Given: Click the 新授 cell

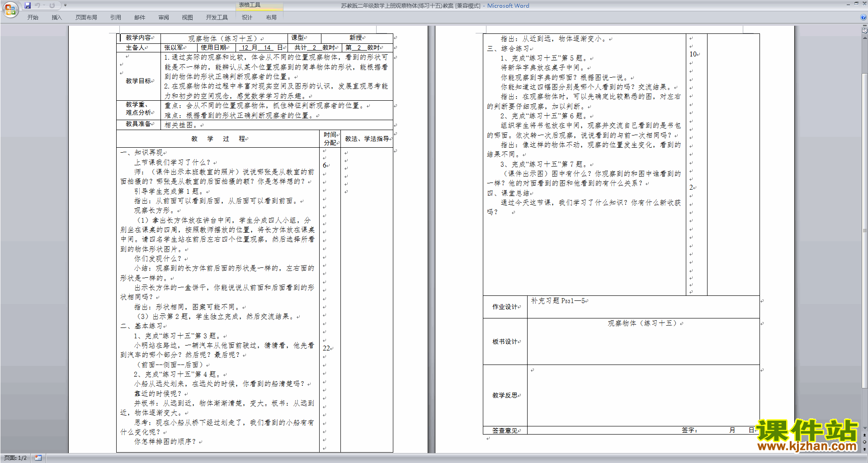Looking at the screenshot, I should pos(357,38).
